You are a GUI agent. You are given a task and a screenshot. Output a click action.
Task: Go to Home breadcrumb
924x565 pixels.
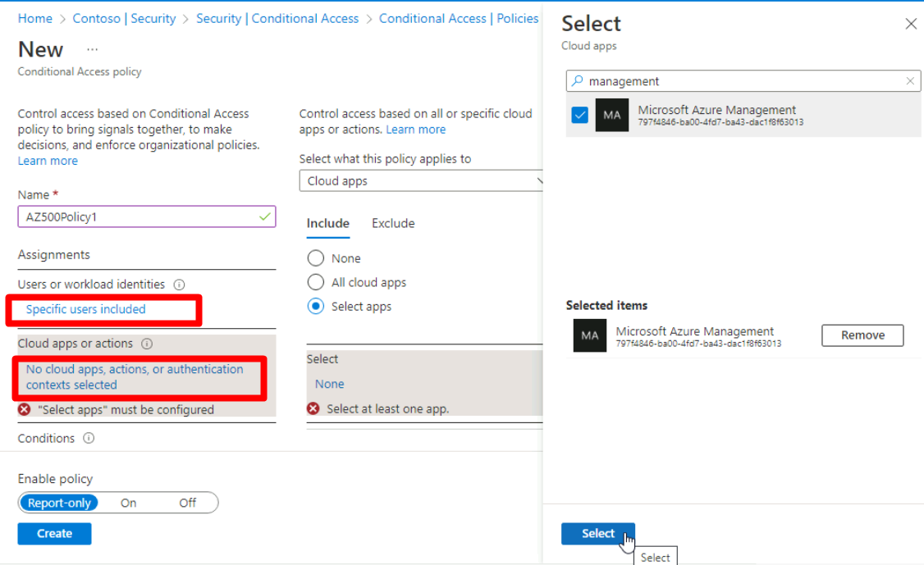pos(35,18)
